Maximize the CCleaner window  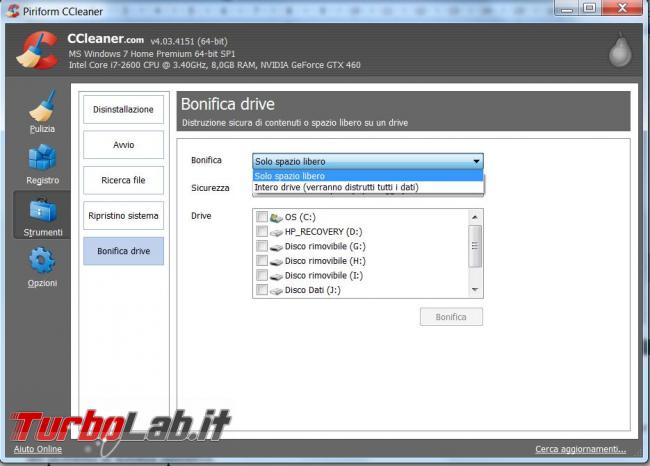(x=589, y=8)
